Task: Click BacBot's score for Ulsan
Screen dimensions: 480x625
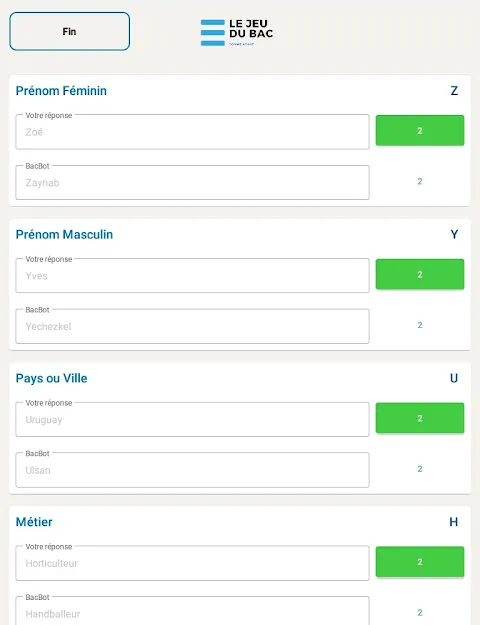Action: [x=420, y=469]
